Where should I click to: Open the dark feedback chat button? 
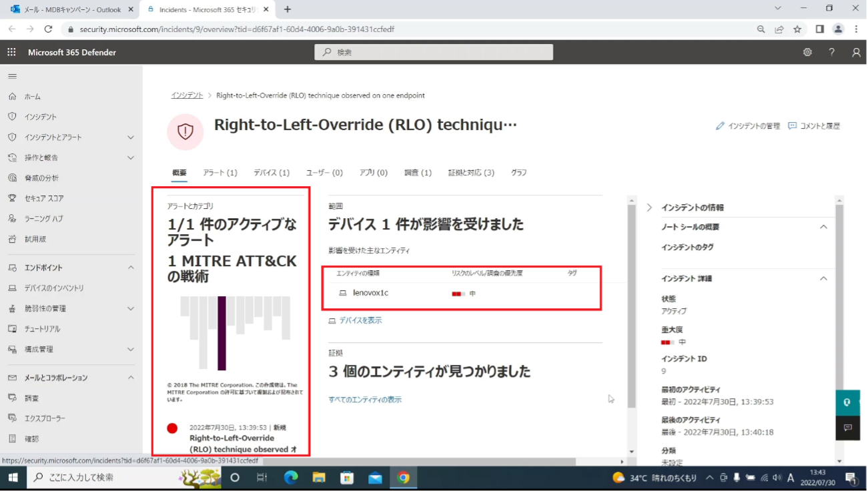(x=847, y=428)
